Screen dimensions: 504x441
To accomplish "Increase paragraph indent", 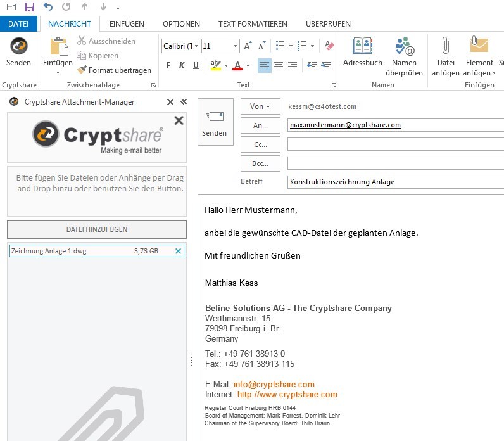I will point(326,65).
